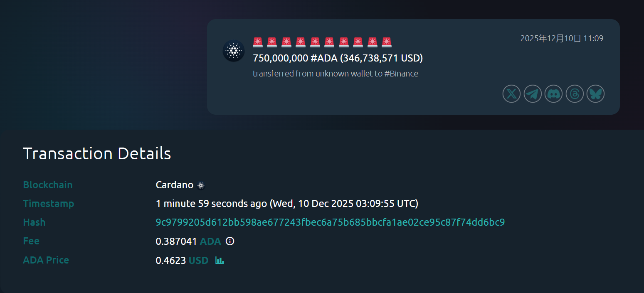Share the alert on X
The width and height of the screenshot is (644, 293).
coord(511,94)
